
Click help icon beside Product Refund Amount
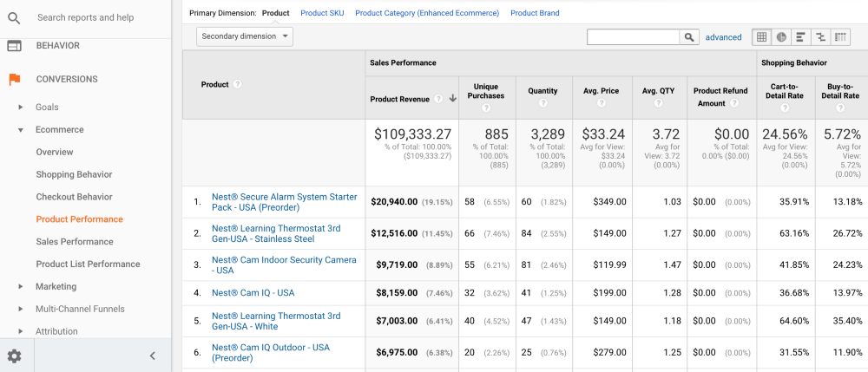[x=734, y=103]
